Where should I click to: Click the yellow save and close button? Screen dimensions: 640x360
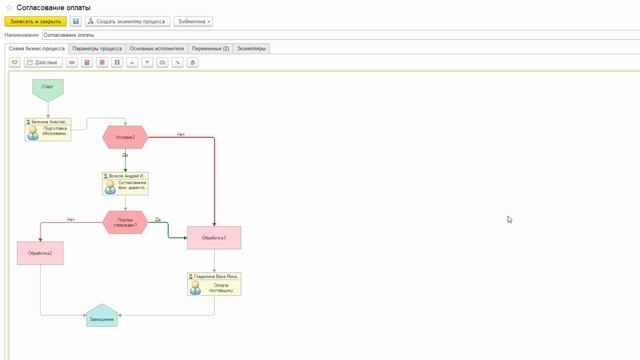[x=36, y=21]
